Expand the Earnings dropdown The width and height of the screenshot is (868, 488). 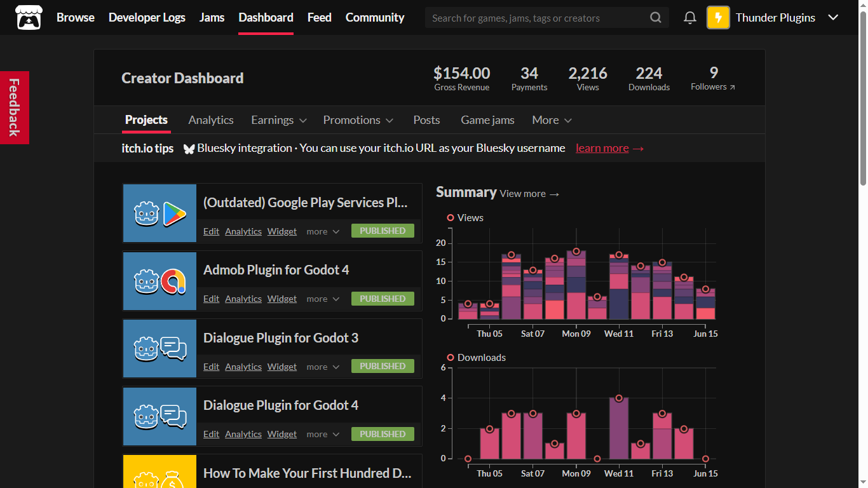[279, 120]
